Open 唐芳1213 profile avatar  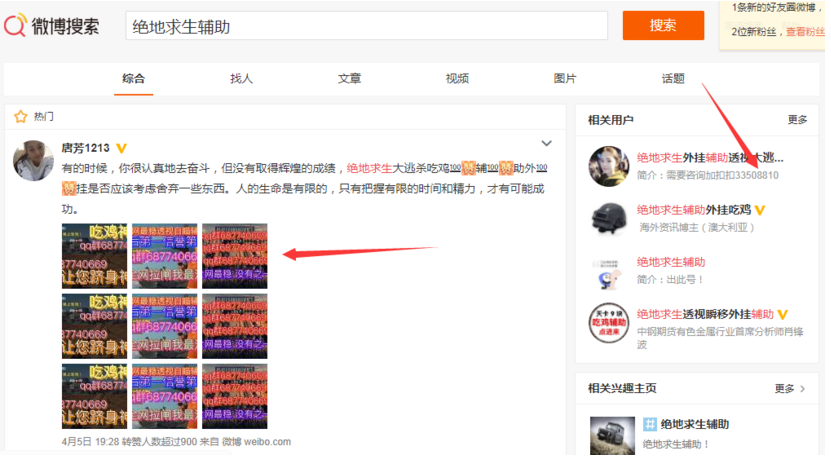(x=33, y=161)
